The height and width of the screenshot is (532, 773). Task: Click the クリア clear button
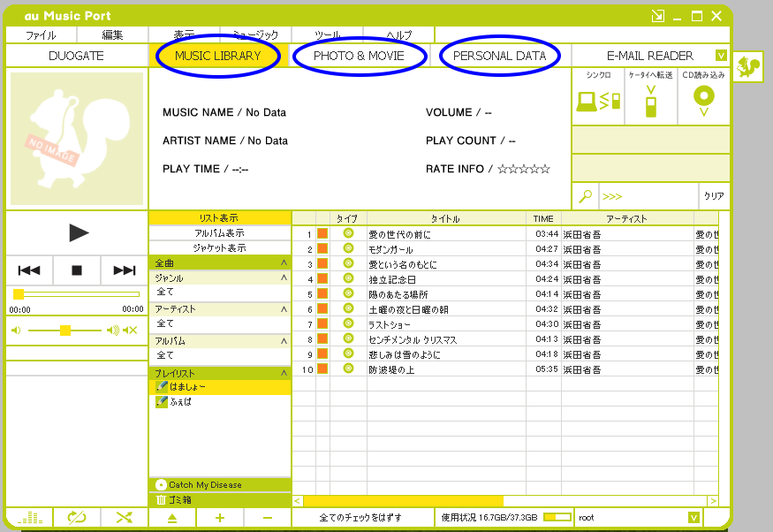tap(714, 196)
